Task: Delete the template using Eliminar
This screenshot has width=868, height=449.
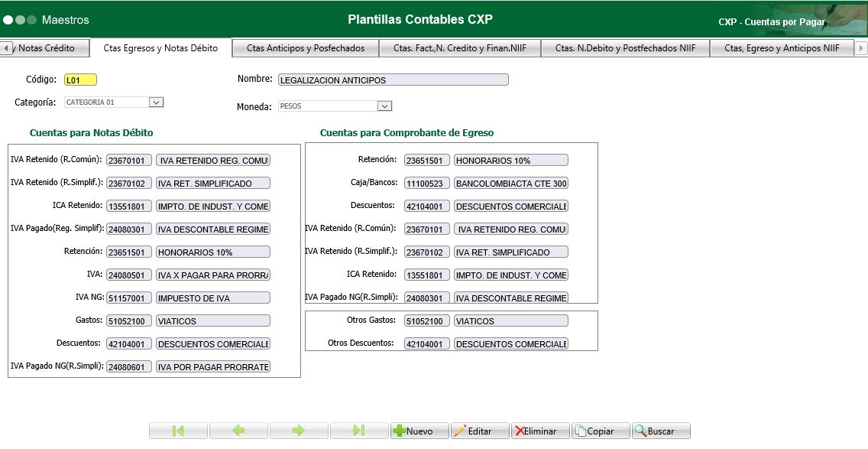Action: [540, 431]
